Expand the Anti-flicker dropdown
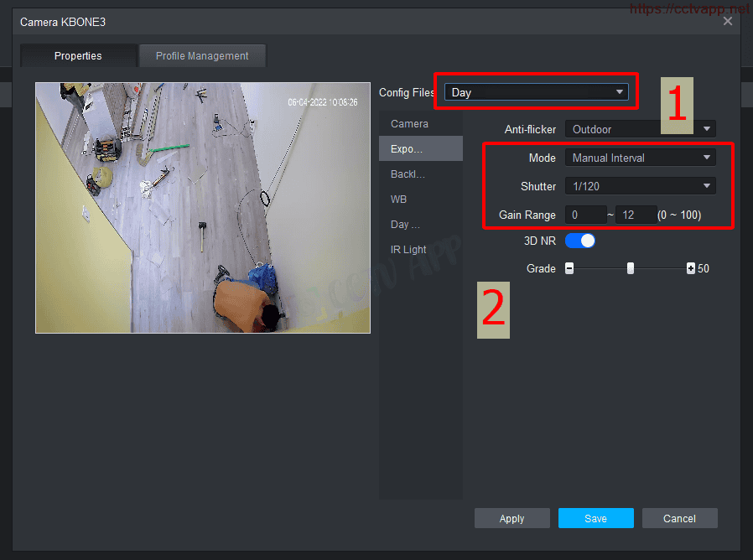The image size is (753, 560). click(640, 129)
